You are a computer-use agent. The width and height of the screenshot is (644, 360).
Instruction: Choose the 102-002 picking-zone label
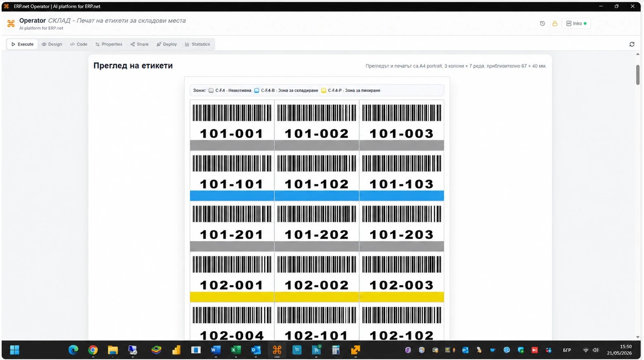[317, 277]
